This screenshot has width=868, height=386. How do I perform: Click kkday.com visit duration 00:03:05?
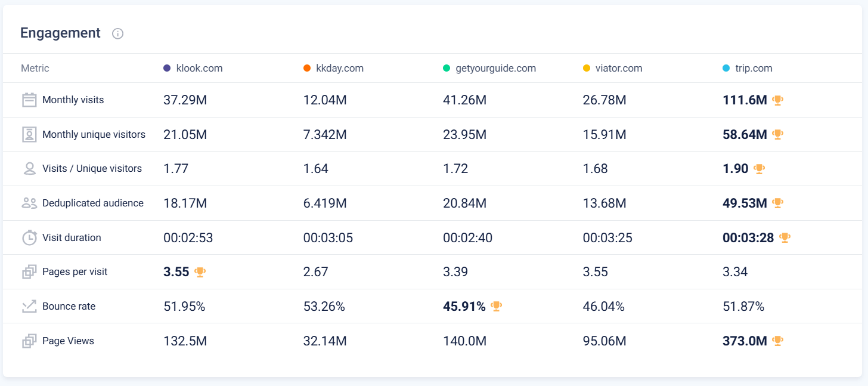(x=328, y=238)
